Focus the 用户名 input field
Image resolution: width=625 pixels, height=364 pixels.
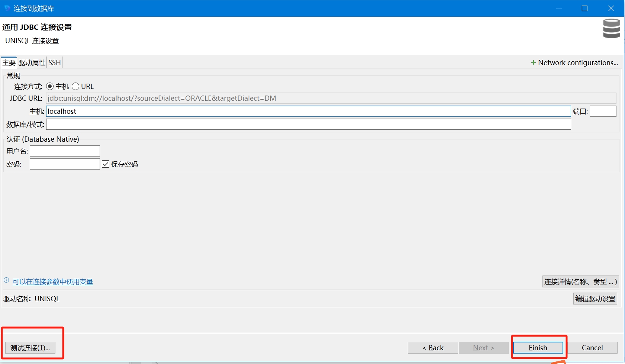[x=65, y=151]
